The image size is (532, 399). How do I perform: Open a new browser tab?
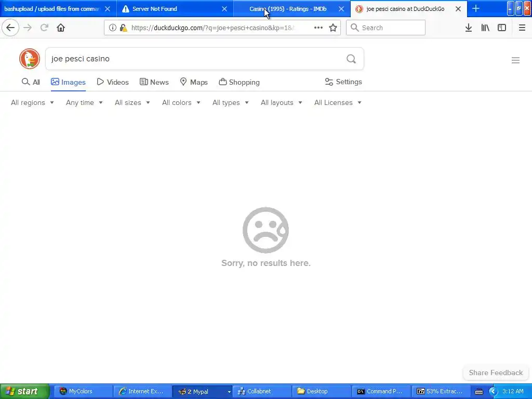click(x=476, y=9)
